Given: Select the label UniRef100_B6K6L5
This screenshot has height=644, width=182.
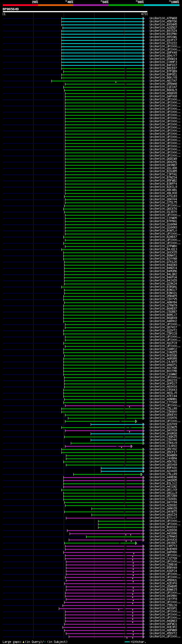Looking at the screenshot, I should pos(163,90).
